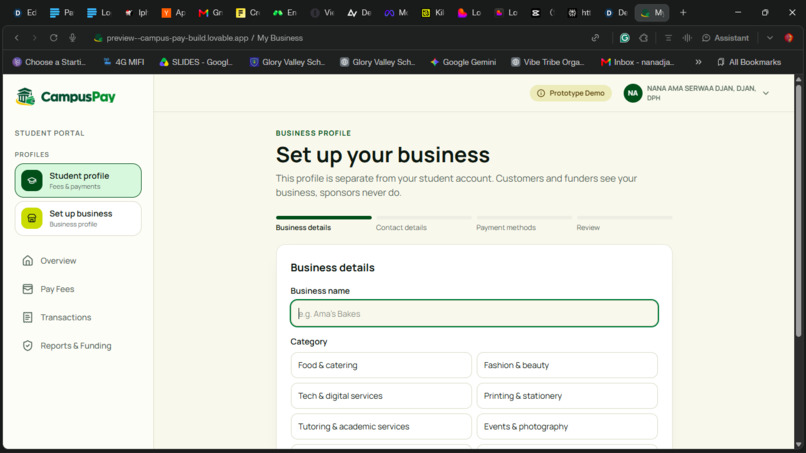806x453 pixels.
Task: Reload the page with refresh icon
Action: coord(53,38)
